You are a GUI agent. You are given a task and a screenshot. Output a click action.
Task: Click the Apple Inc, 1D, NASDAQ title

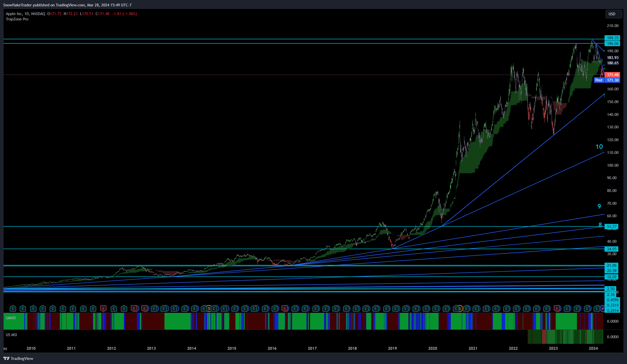26,14
